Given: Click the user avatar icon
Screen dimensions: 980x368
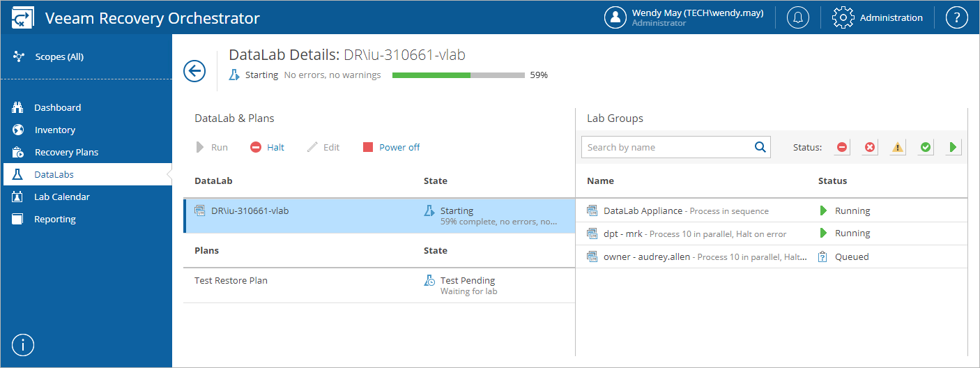Looking at the screenshot, I should (615, 17).
